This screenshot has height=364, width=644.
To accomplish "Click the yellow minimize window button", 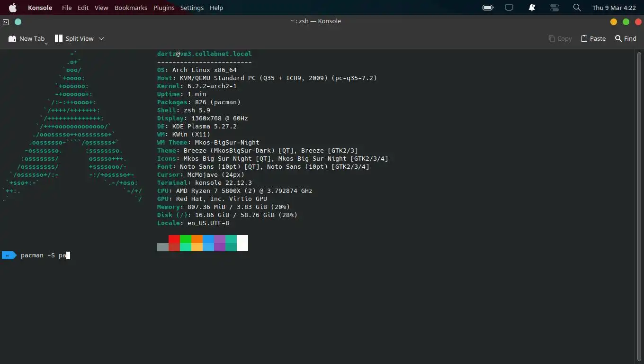I will 614,22.
